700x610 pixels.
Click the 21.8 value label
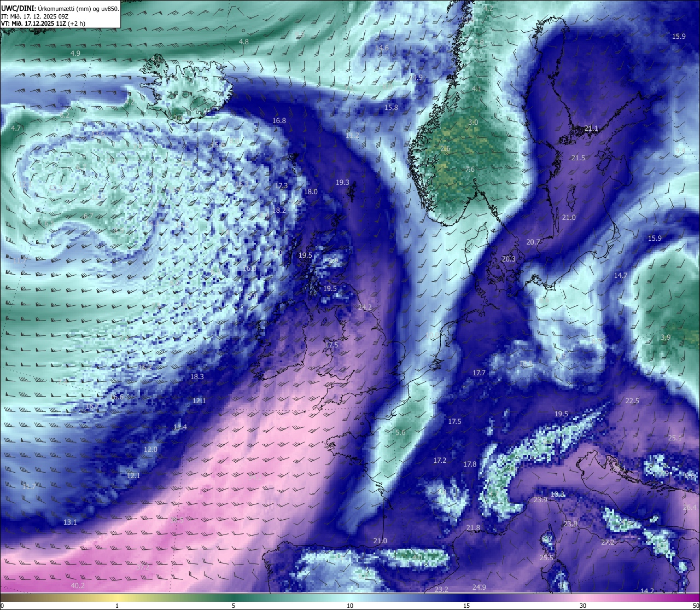tap(473, 527)
